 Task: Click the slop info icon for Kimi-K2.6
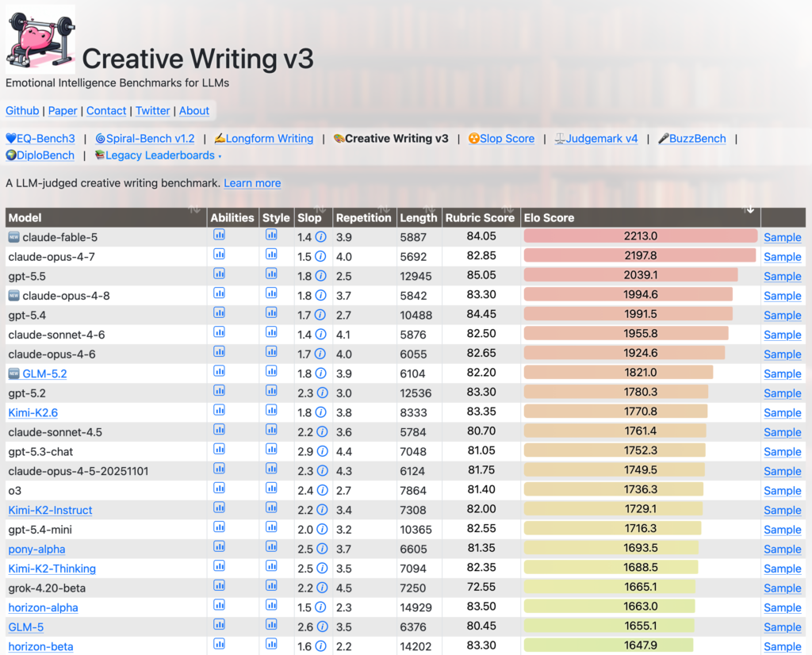[x=321, y=412]
